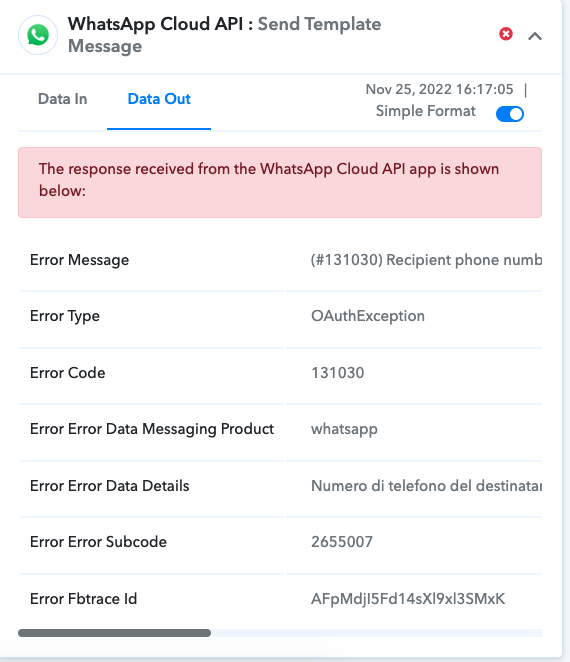Click the whatsapp messaging product value

pos(344,429)
